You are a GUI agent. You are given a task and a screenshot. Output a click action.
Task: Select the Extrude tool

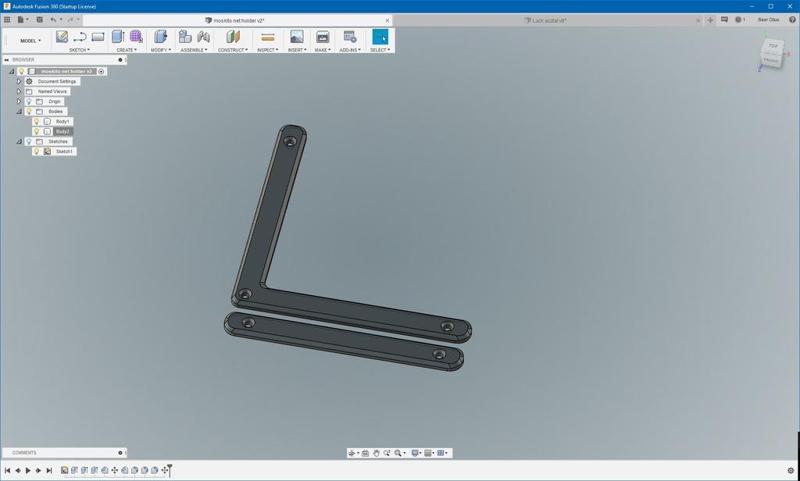(118, 37)
